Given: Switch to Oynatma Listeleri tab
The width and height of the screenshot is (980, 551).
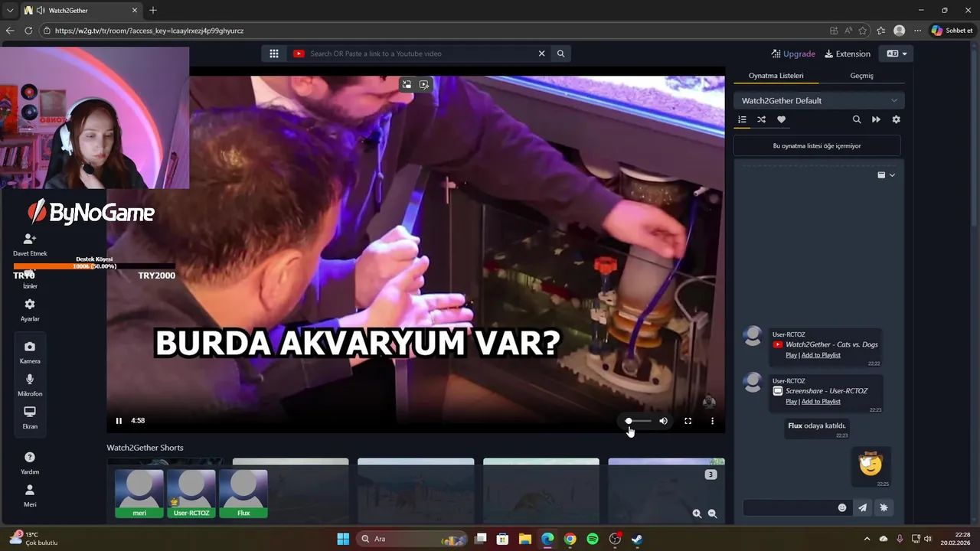Looking at the screenshot, I should [776, 76].
